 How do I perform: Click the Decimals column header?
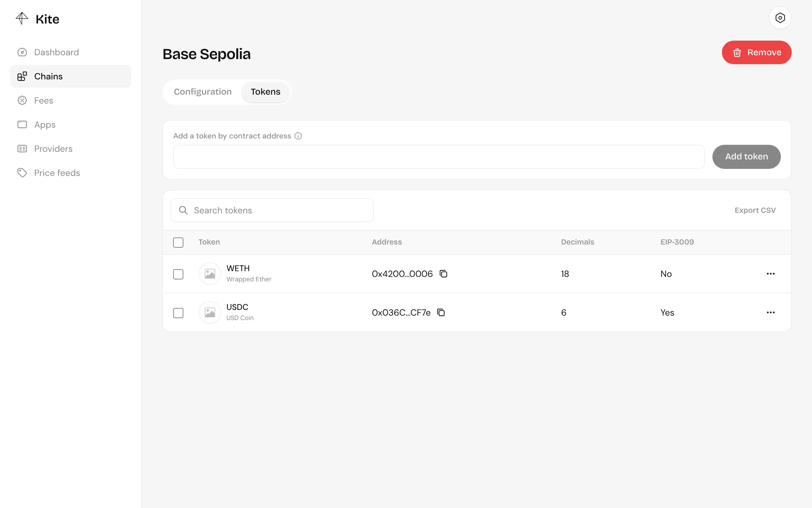577,242
